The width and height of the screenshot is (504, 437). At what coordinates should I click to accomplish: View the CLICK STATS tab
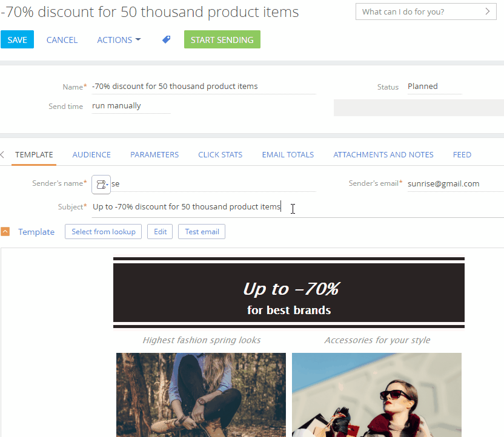[x=220, y=155]
